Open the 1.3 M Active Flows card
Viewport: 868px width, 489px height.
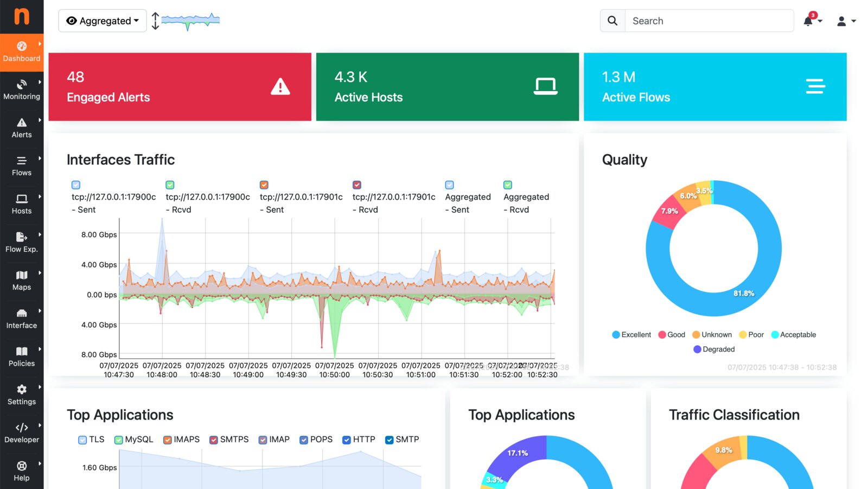click(x=715, y=87)
